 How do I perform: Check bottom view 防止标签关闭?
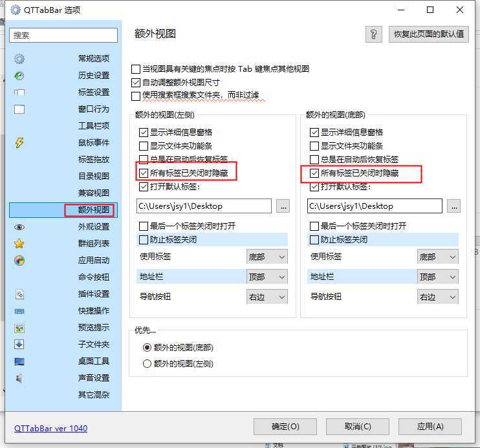(x=314, y=240)
